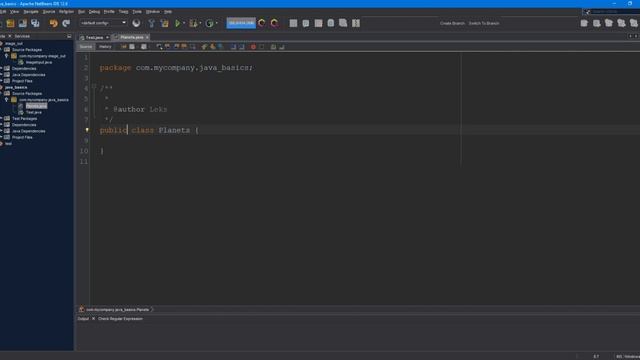Open the Check Regular Expression bottom tab
The width and height of the screenshot is (640, 360).
pos(120,319)
